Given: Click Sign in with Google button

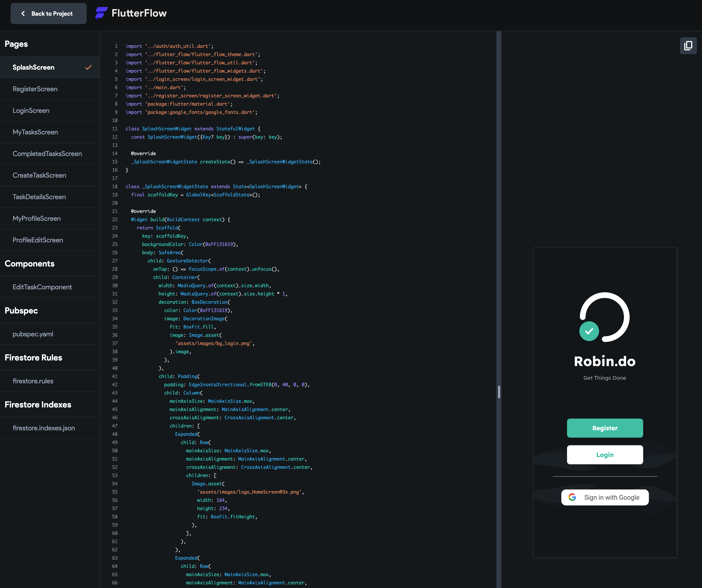Looking at the screenshot, I should coord(605,497).
